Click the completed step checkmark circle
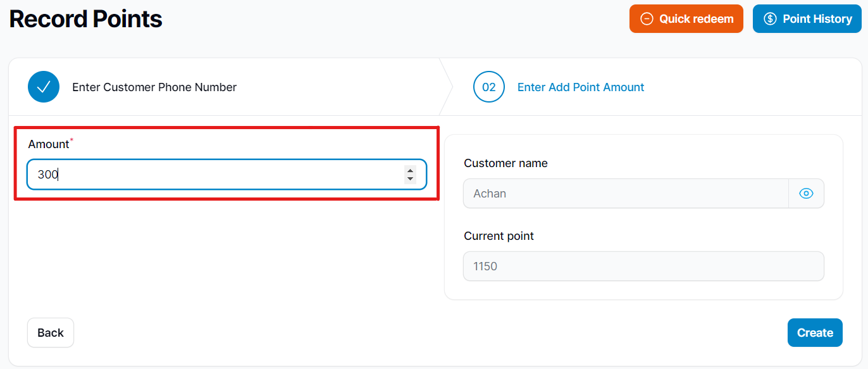The image size is (868, 369). coord(44,87)
